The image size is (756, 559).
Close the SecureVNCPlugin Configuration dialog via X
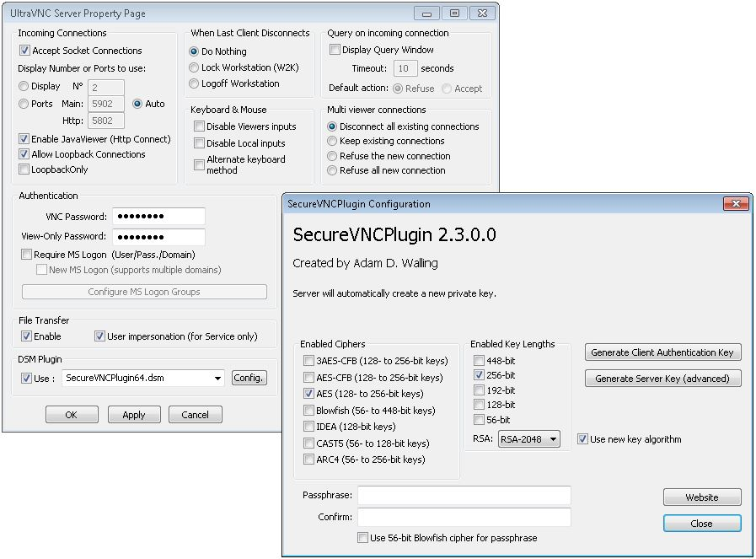point(737,203)
